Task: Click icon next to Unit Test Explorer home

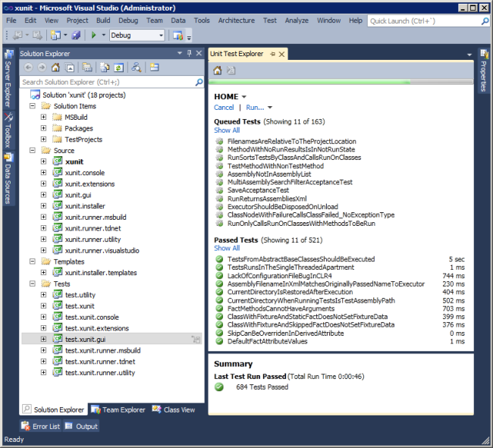Action: 231,70
